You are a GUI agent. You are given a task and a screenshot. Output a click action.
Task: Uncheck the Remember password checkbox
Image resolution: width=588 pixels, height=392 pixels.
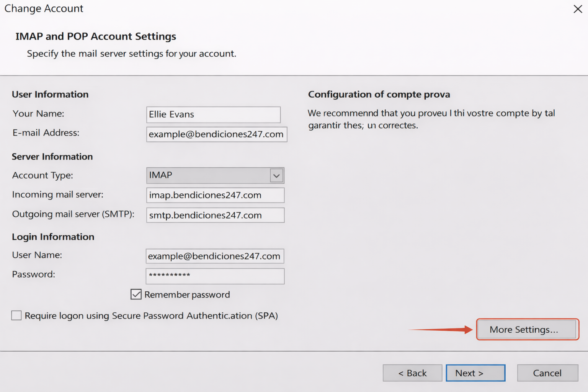coord(136,294)
